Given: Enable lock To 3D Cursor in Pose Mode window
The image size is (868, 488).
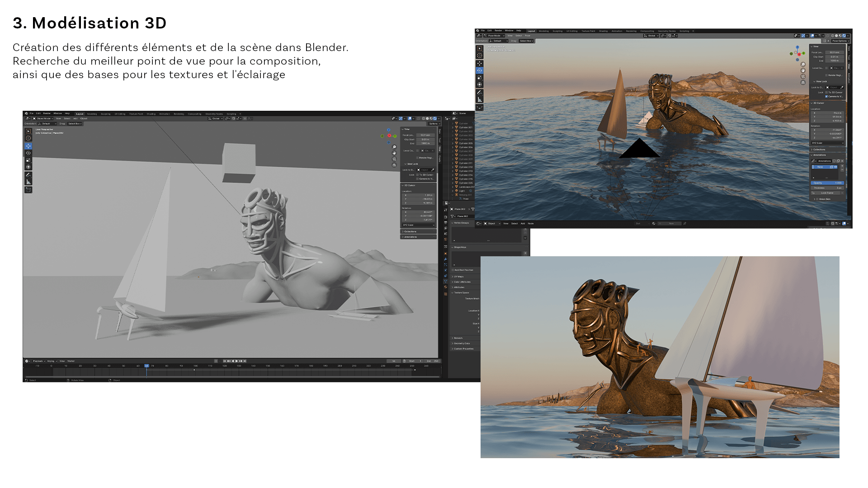Looking at the screenshot, I should pos(826,92).
